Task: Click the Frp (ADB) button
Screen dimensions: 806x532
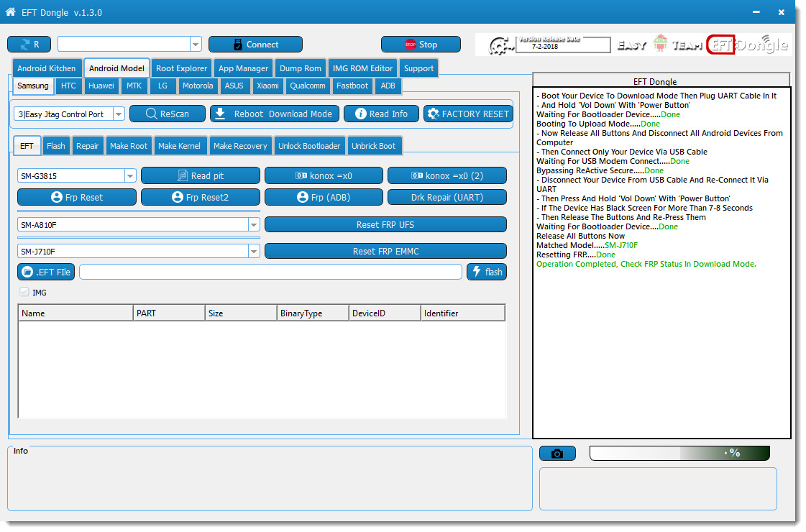Action: coord(324,198)
